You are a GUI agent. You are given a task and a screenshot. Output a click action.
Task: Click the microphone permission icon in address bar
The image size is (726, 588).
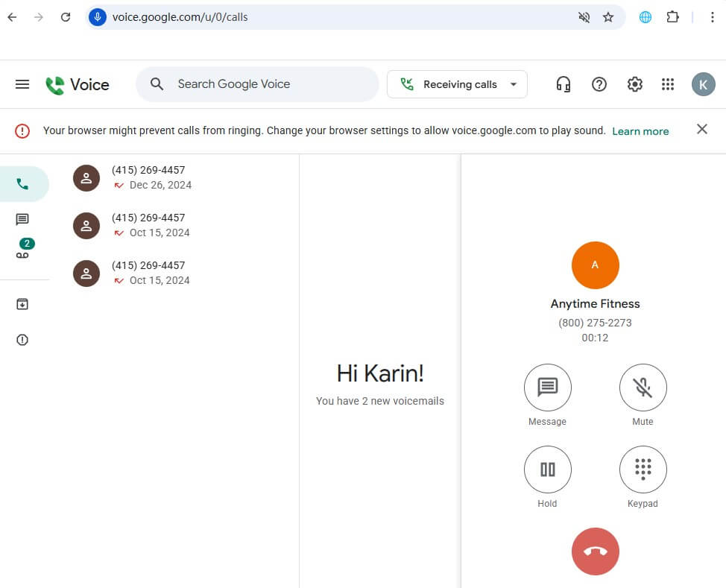[x=97, y=17]
